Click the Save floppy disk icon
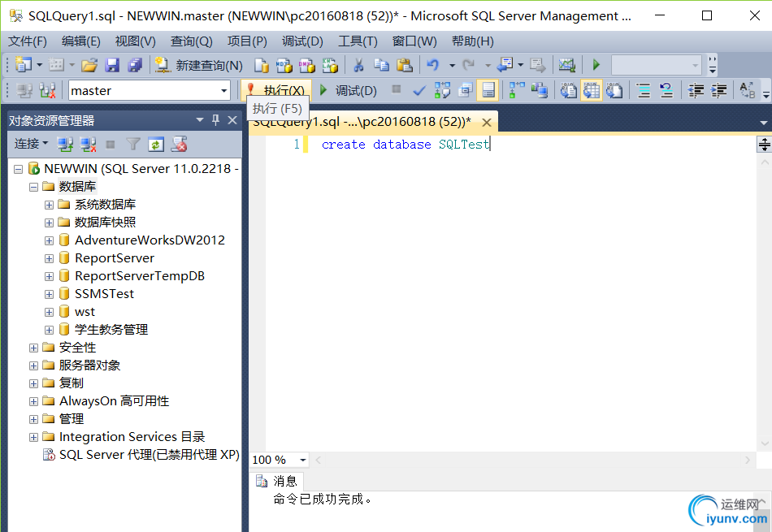 click(112, 64)
